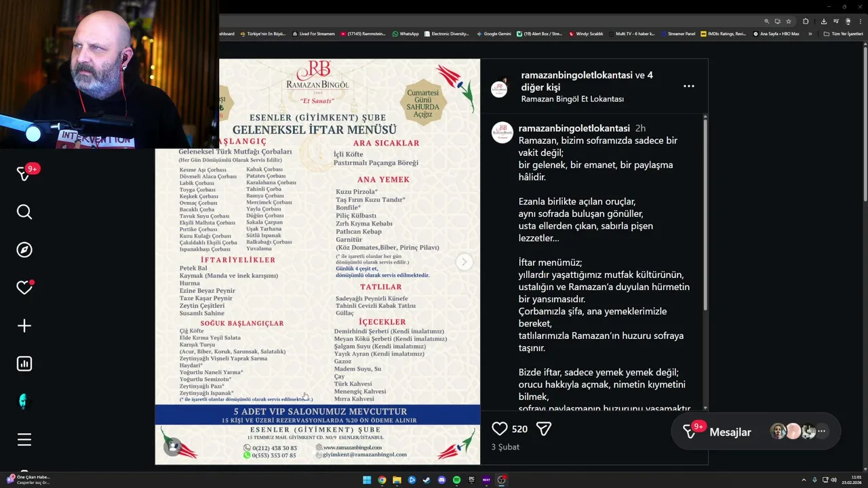Open the WhatsApp bookmark
The height and width of the screenshot is (488, 868).
[x=406, y=34]
